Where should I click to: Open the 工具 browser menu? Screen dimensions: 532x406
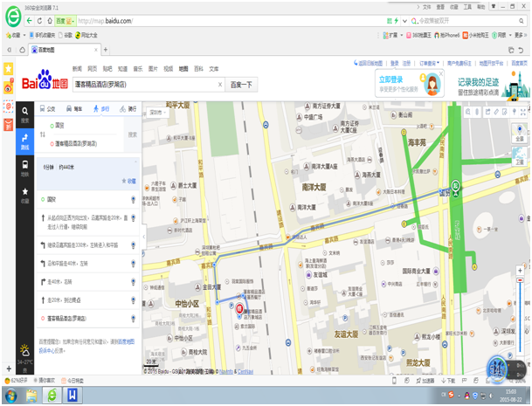click(467, 7)
